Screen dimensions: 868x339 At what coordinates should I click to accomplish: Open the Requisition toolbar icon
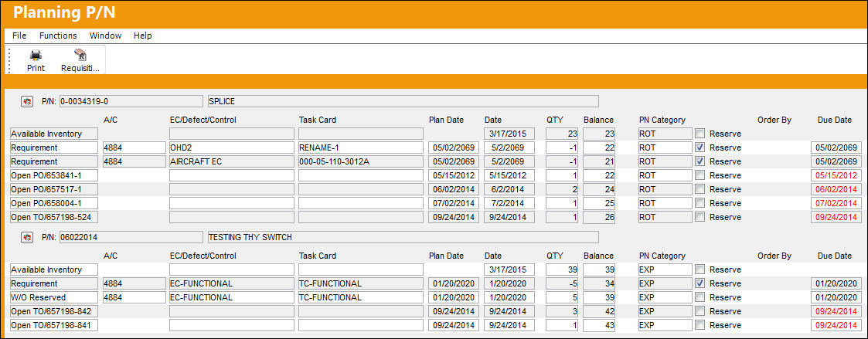pos(80,60)
